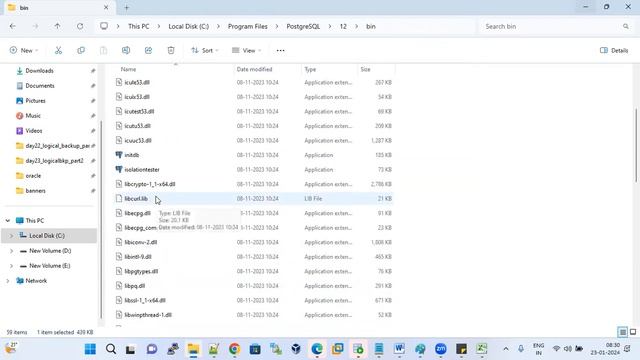Expand Local Disk (C:) tree node

click(11, 236)
